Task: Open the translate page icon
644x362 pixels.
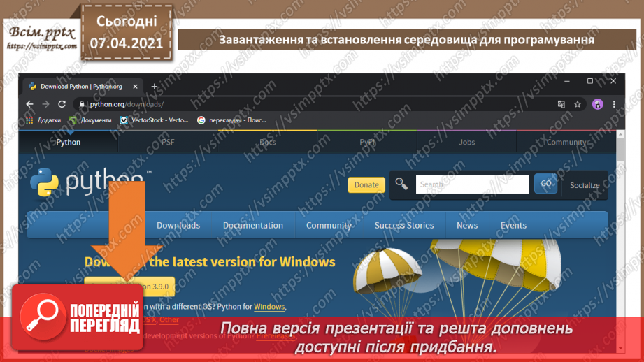Action: (x=561, y=104)
